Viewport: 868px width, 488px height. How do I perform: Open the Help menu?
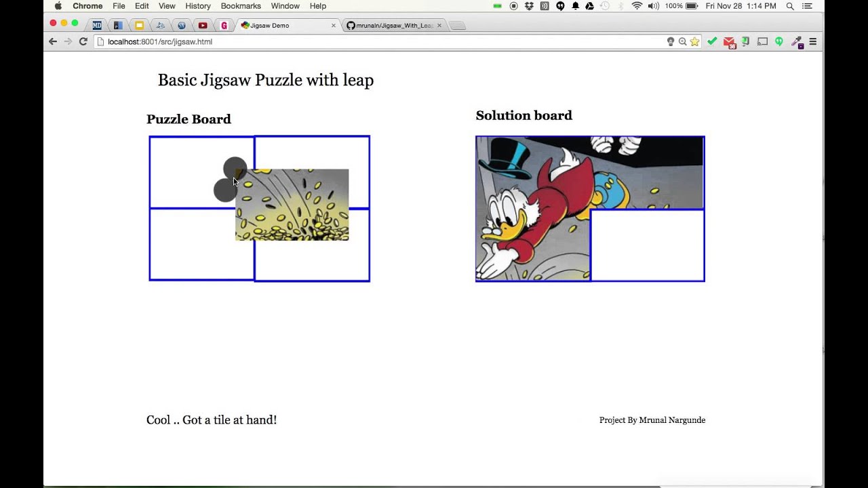[x=318, y=6]
